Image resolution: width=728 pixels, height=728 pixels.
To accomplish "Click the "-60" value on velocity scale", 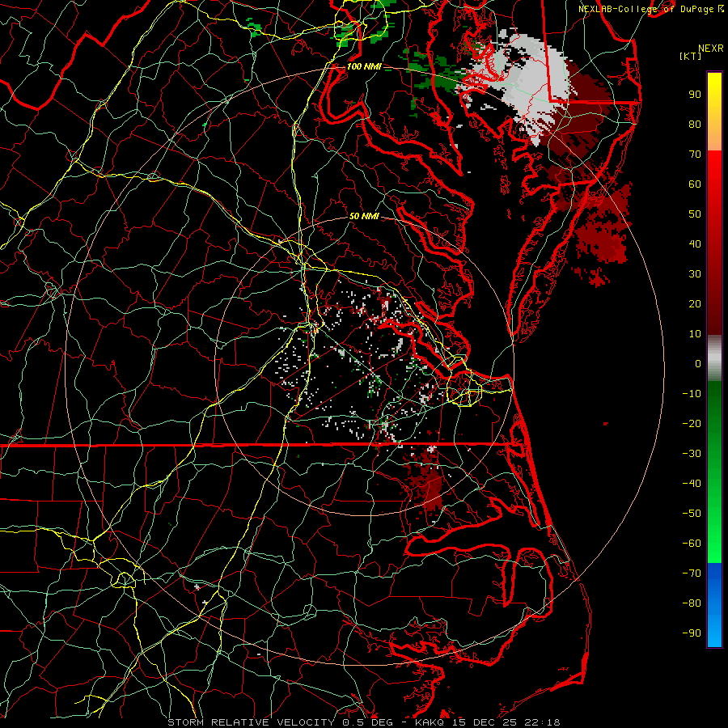I will pyautogui.click(x=692, y=544).
